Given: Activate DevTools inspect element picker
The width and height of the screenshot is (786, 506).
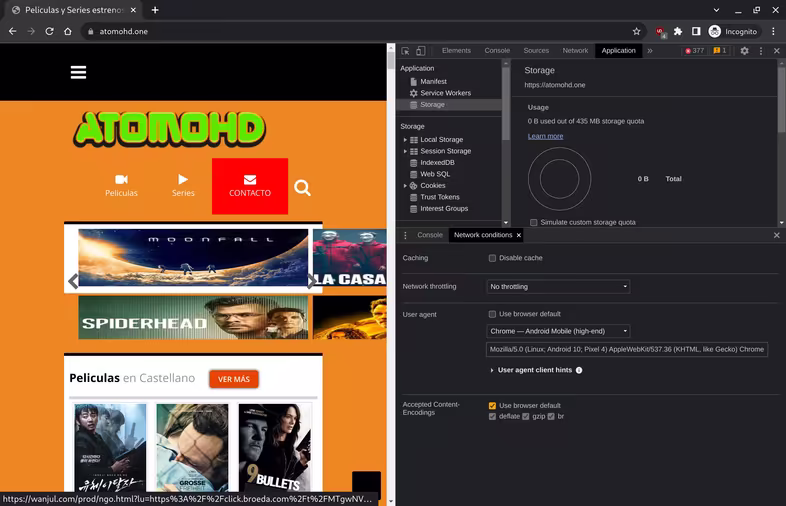Looking at the screenshot, I should coord(406,51).
